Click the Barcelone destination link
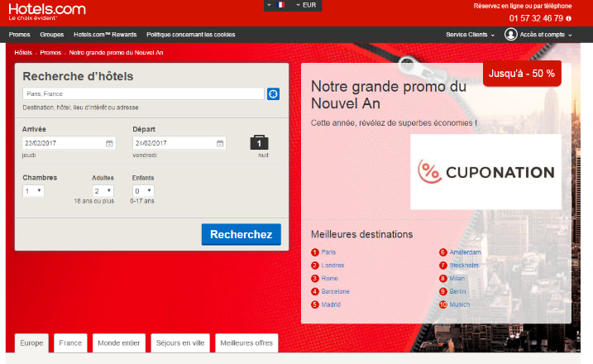593x364 pixels. click(x=335, y=291)
